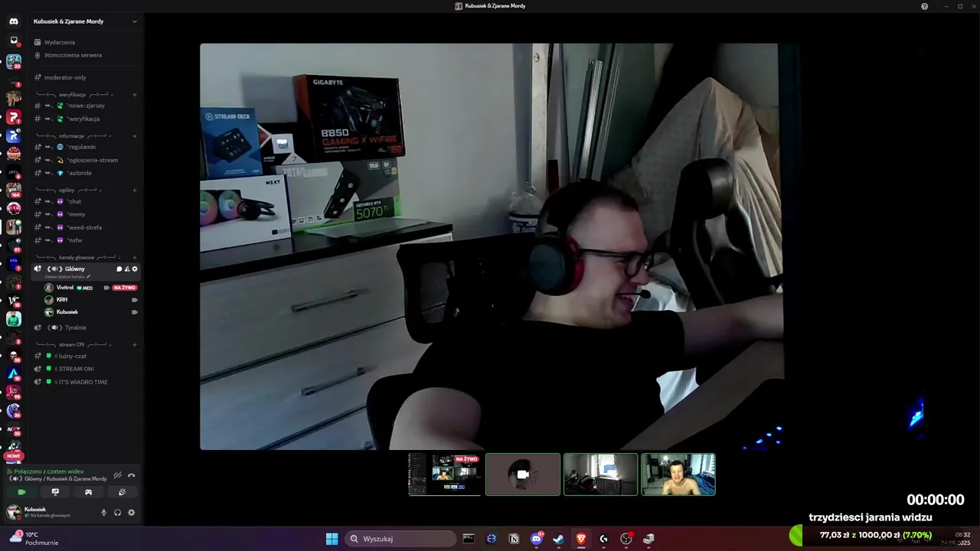Add channel to weryfikacja category plus icon
This screenshot has height=551, width=980.
pos(134,95)
